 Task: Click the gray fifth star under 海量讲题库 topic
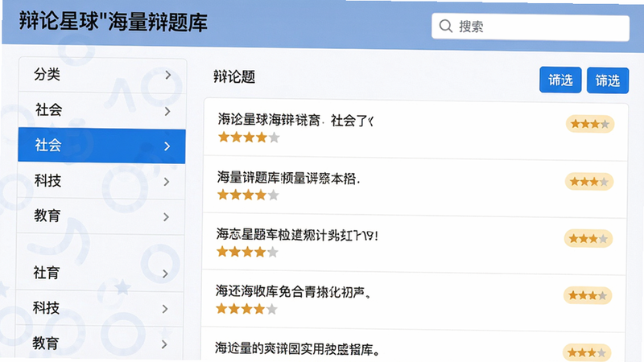[273, 195]
